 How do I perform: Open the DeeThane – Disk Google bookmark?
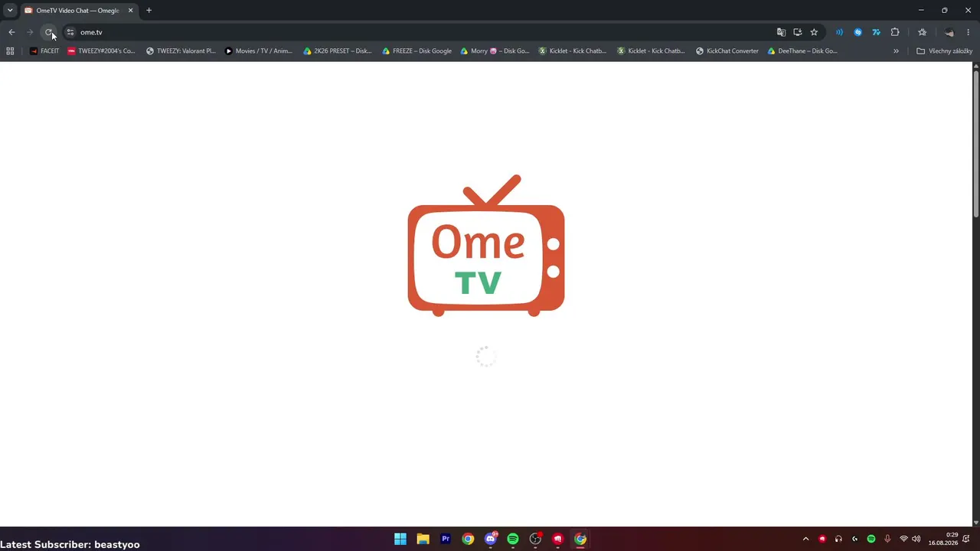tap(802, 51)
